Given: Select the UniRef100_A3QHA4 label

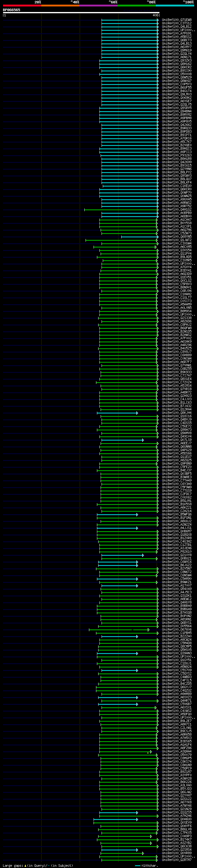Looking at the screenshot, I should [177, 751].
